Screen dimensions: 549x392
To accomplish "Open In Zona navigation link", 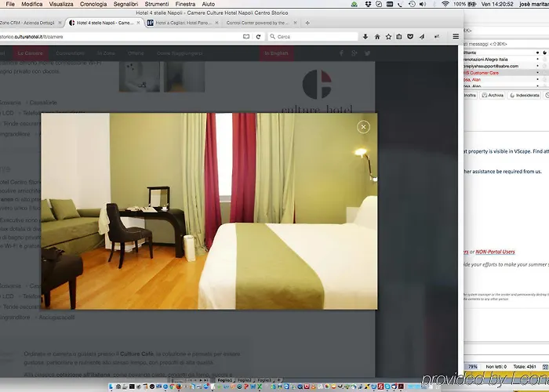I will [106, 53].
